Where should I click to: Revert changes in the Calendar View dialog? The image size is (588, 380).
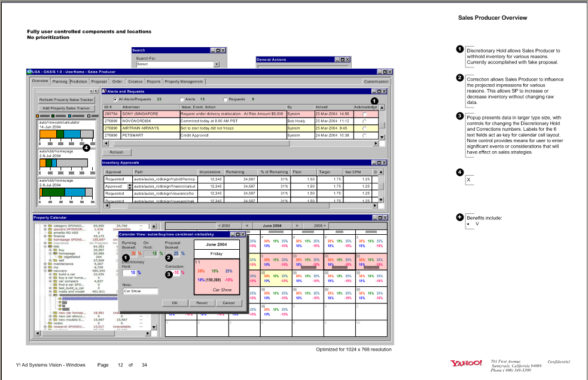coord(203,303)
